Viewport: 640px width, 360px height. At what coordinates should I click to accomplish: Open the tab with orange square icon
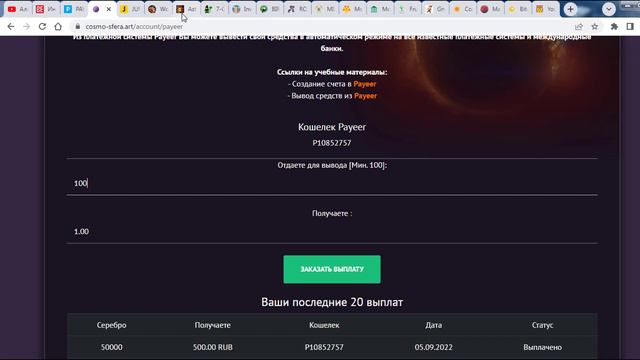(186, 9)
